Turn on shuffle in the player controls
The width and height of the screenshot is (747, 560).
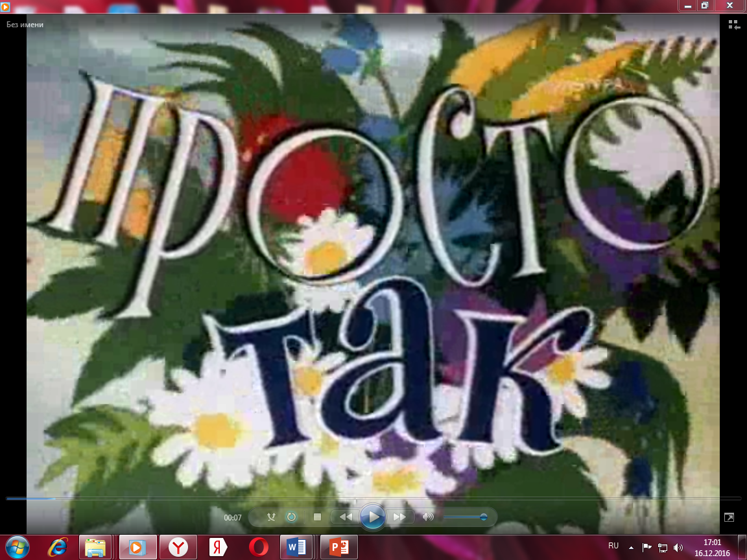271,517
